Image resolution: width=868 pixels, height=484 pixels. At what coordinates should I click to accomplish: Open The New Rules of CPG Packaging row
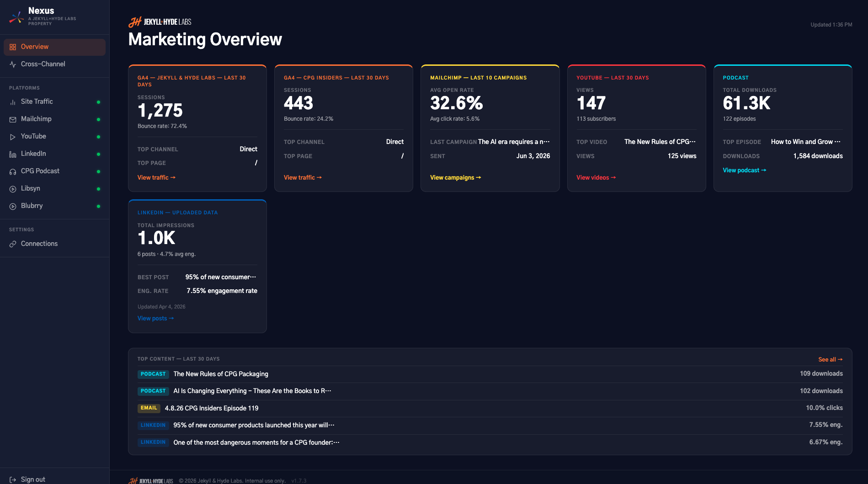[490, 374]
